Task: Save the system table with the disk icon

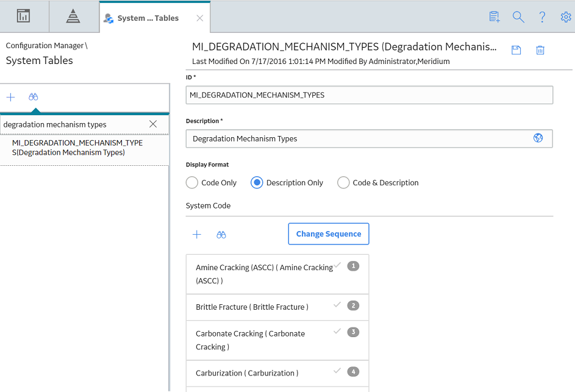Action: [516, 50]
